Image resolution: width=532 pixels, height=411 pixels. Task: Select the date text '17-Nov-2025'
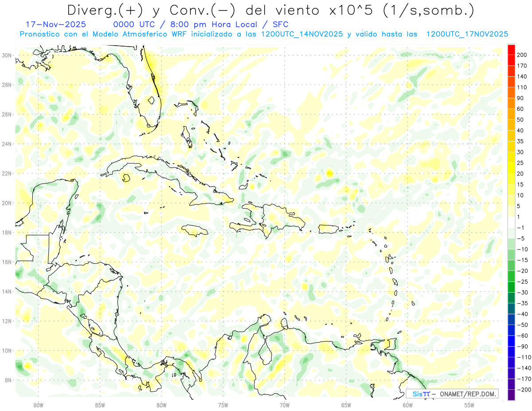56,24
